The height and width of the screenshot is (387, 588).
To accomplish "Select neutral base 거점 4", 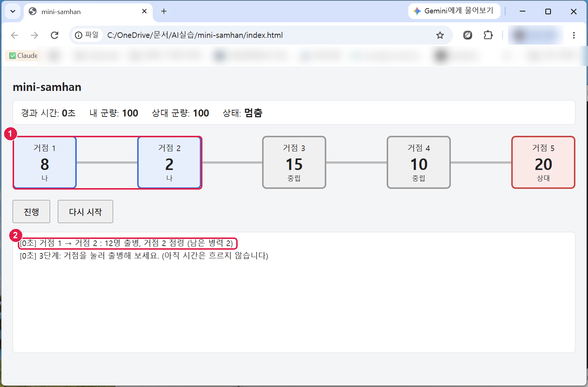I will (x=419, y=163).
